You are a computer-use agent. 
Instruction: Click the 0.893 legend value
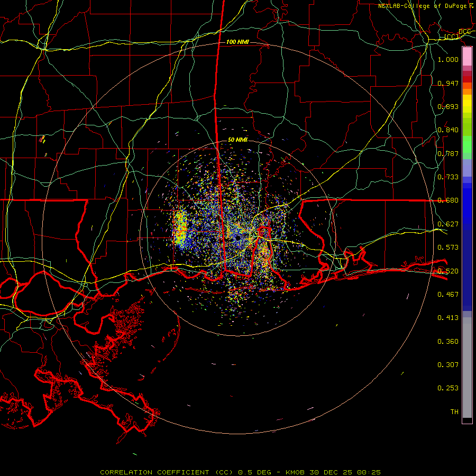coord(448,106)
